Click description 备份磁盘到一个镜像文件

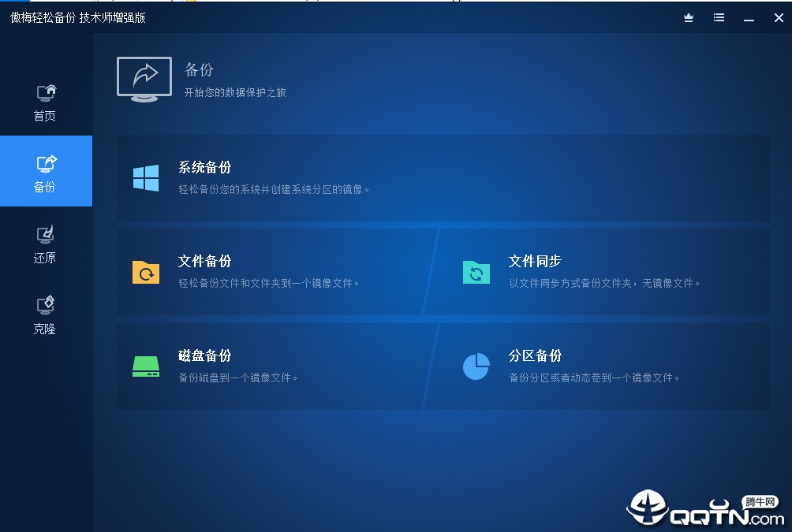click(x=238, y=378)
